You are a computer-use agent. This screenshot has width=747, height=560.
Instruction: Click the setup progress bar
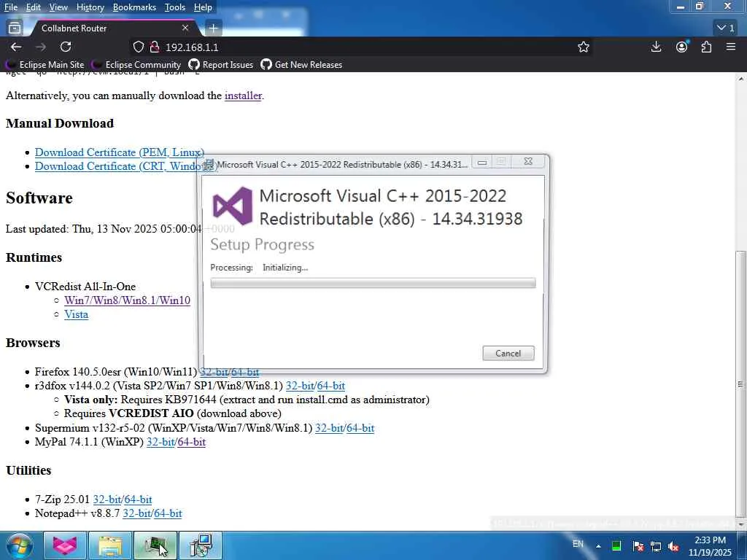point(373,284)
